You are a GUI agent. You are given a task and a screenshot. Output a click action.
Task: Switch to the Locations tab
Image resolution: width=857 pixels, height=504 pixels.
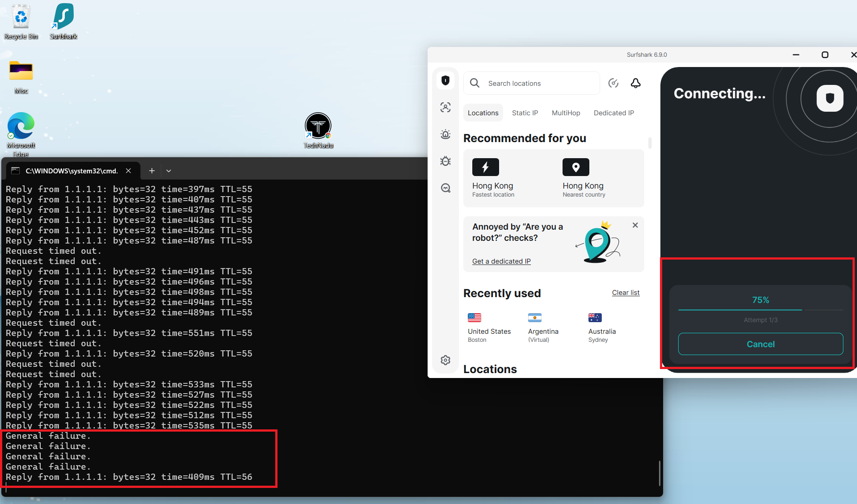tap(483, 113)
